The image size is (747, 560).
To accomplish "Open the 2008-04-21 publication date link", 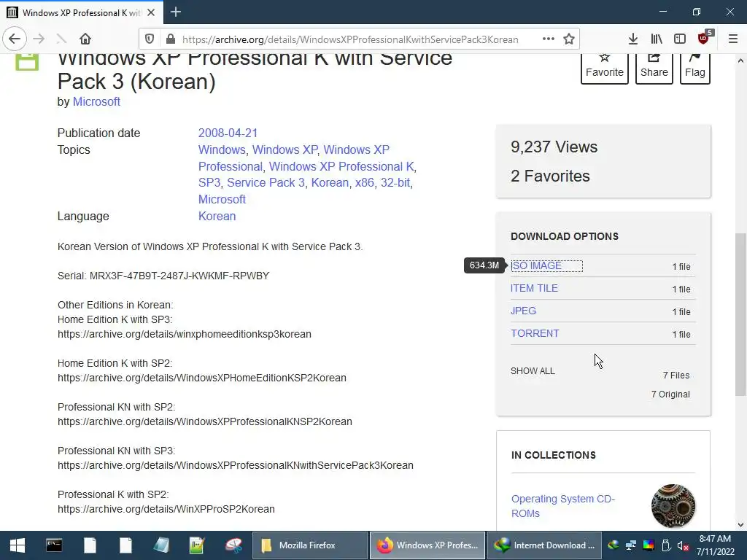I will (x=228, y=133).
